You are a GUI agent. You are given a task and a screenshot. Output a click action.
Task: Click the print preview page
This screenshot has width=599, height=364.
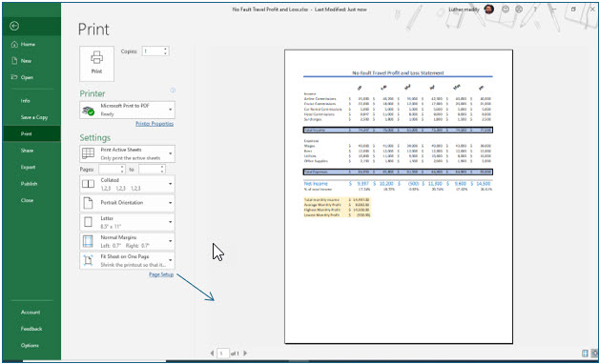click(x=399, y=196)
